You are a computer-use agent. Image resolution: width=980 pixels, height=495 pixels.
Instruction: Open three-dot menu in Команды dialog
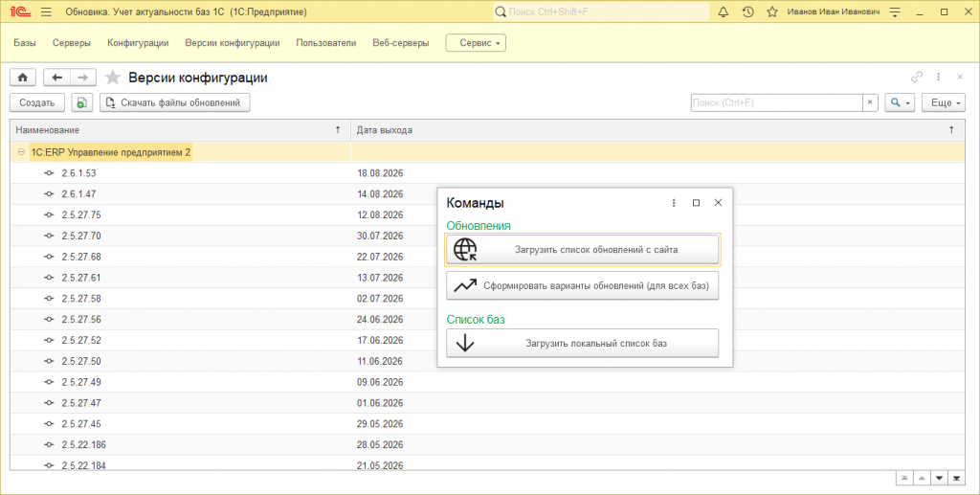(x=674, y=203)
